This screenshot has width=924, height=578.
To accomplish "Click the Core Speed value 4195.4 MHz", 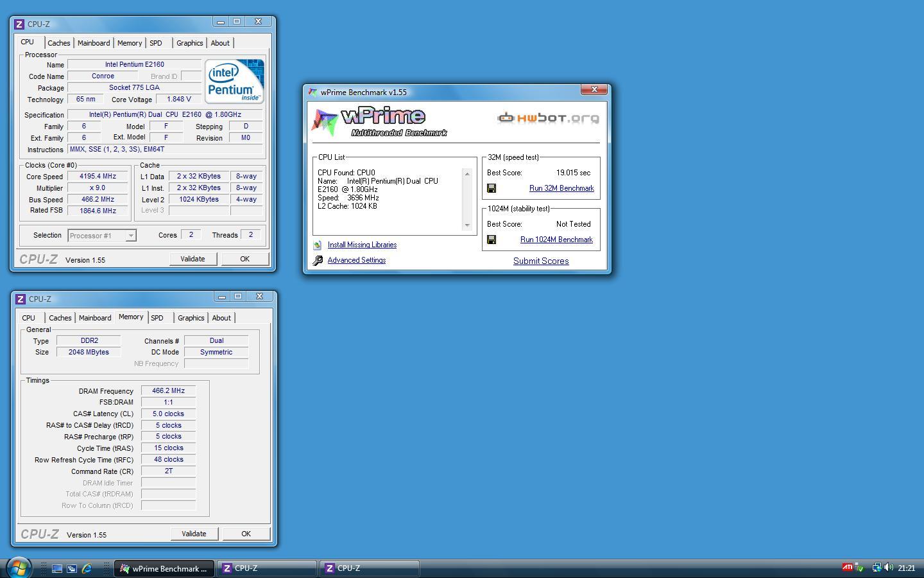I will 98,177.
